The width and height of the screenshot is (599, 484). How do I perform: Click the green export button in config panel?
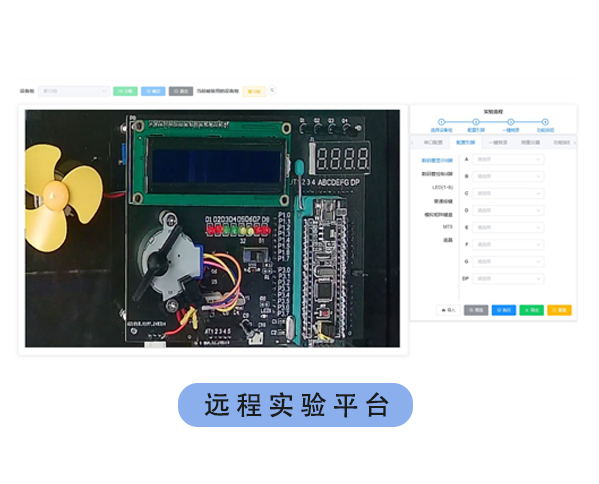coord(531,310)
